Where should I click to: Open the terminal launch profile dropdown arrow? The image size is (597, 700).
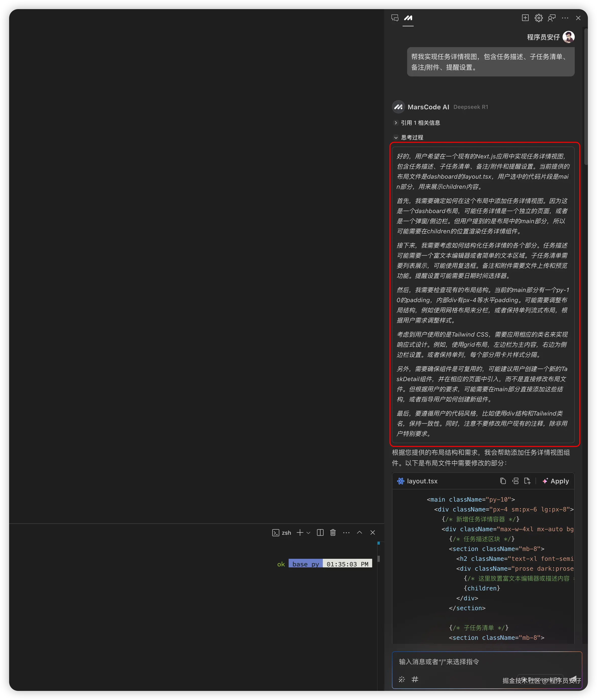click(308, 533)
